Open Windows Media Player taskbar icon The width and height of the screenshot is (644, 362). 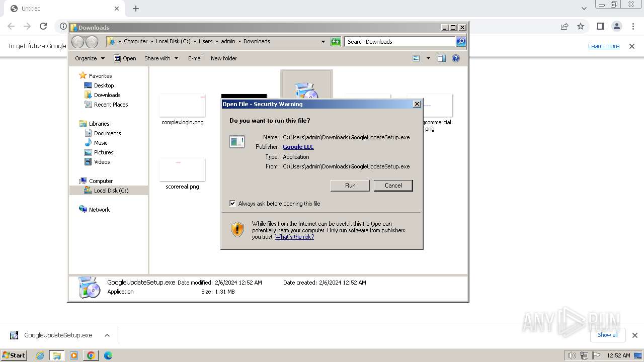pos(74,355)
